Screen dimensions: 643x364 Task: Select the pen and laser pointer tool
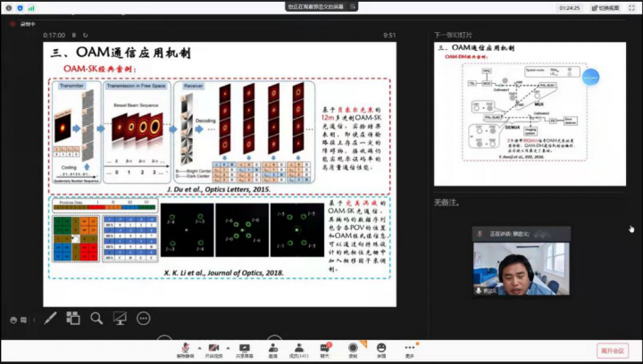[x=51, y=318]
